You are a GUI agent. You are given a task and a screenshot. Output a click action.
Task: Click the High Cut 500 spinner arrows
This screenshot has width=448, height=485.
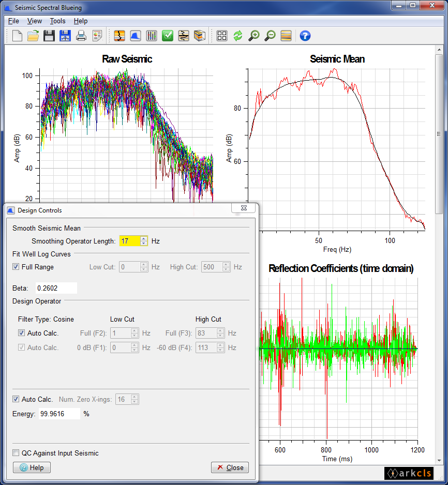226,267
